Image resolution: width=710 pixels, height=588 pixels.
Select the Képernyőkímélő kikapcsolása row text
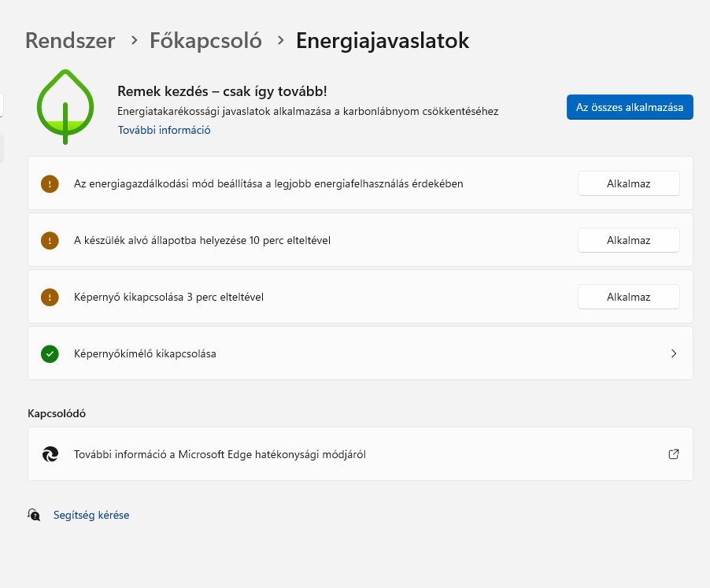click(x=145, y=353)
